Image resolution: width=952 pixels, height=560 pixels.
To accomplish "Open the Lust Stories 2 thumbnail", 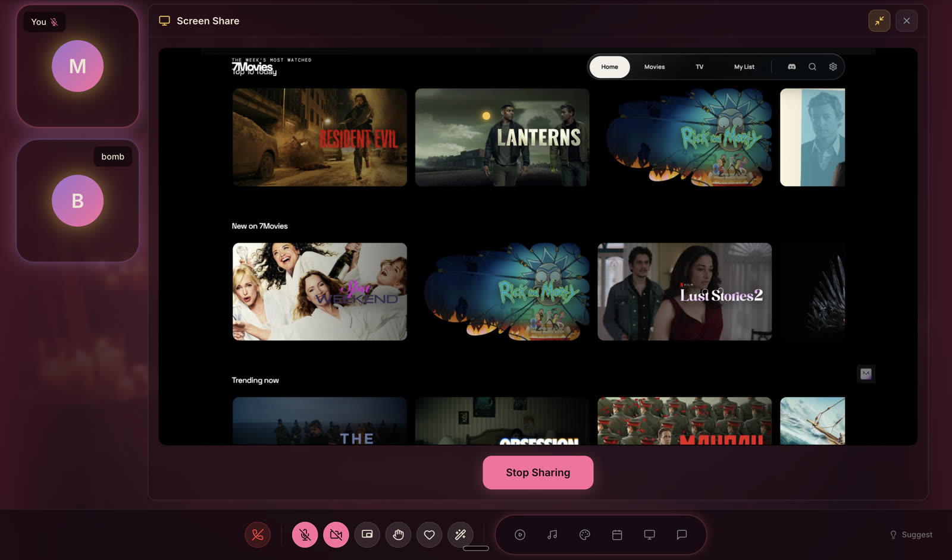I will coord(685,291).
